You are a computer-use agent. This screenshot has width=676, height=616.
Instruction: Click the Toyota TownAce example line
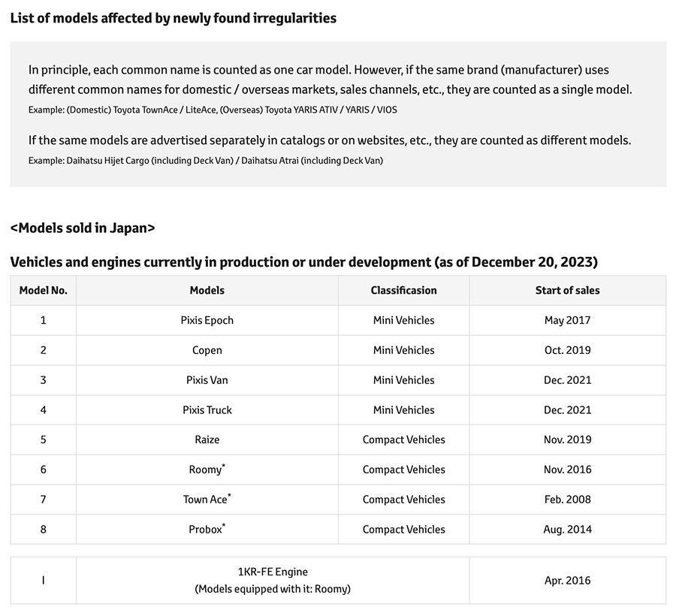pyautogui.click(x=213, y=110)
